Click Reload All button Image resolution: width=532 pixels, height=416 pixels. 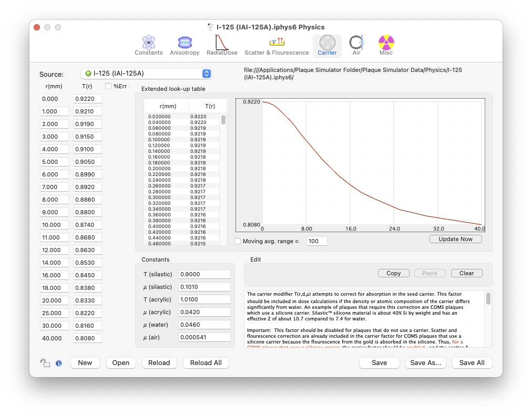coord(206,363)
